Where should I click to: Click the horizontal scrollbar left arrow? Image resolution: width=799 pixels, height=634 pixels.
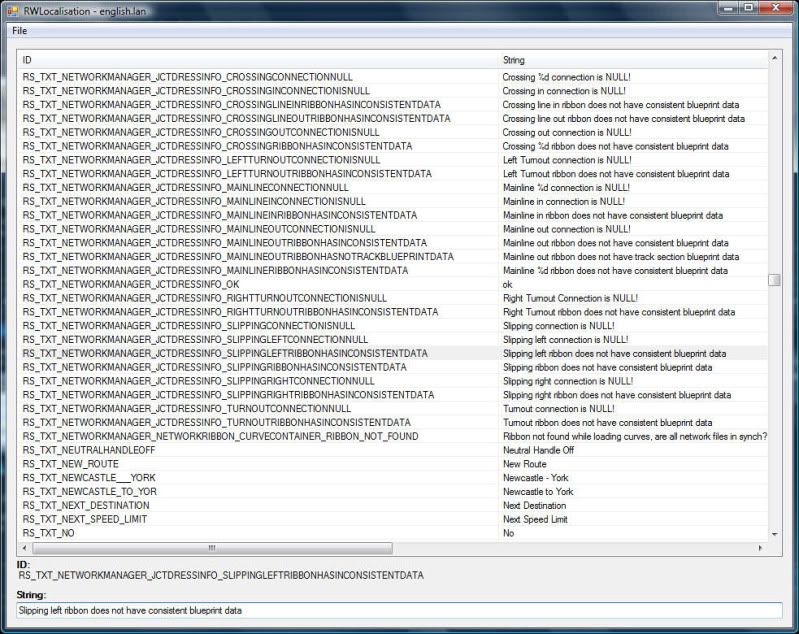pos(24,548)
